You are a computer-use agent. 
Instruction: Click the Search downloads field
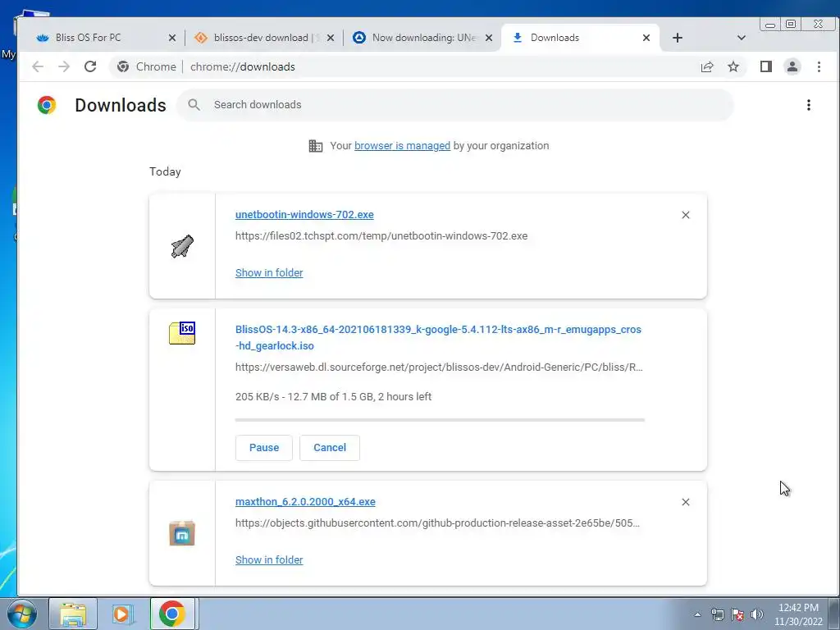pyautogui.click(x=454, y=104)
